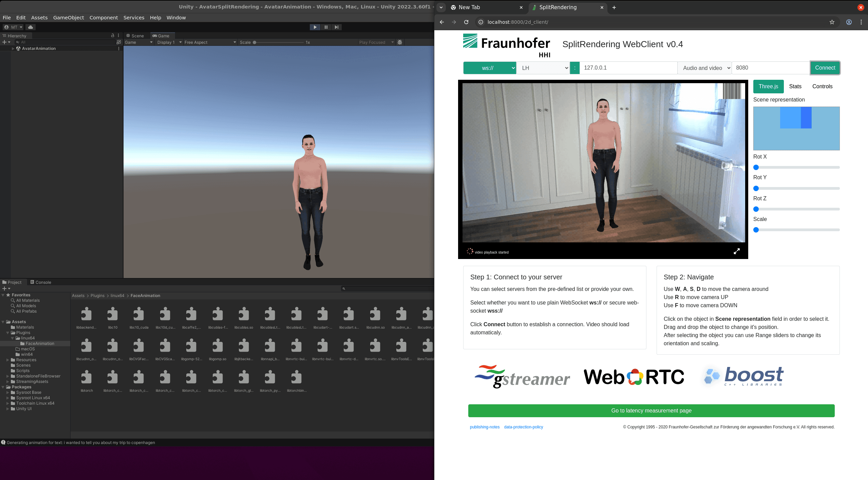The image size is (868, 480).
Task: Switch to the Console tab
Action: (x=41, y=282)
